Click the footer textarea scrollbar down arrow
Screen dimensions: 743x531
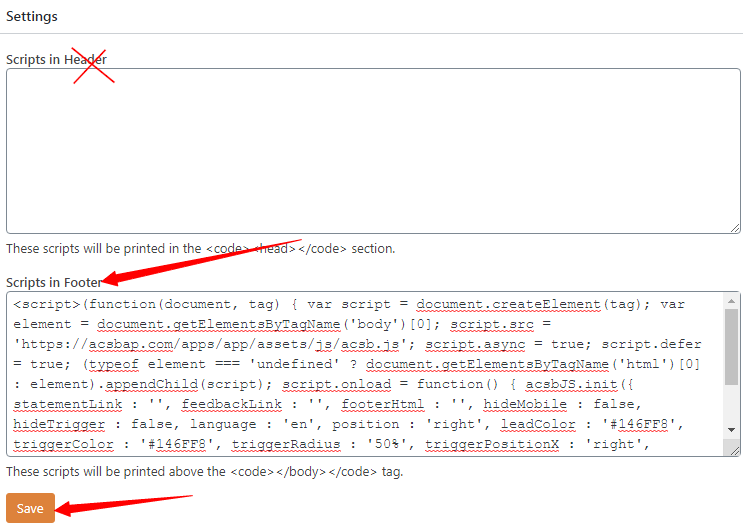coord(731,430)
